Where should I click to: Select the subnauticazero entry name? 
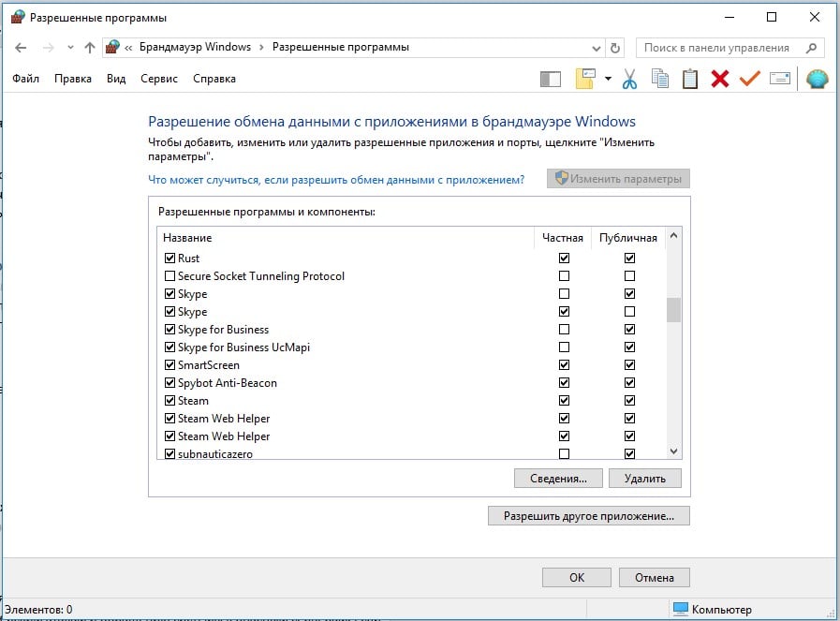coord(214,454)
